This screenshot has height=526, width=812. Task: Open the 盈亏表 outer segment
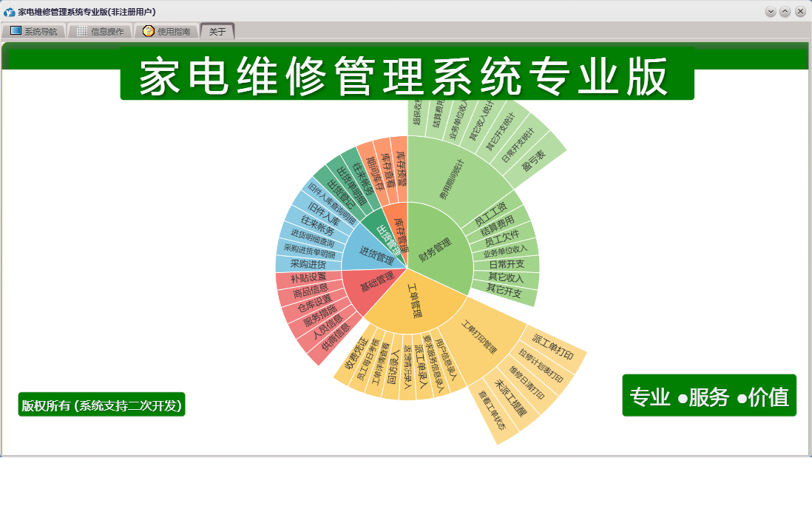(533, 160)
